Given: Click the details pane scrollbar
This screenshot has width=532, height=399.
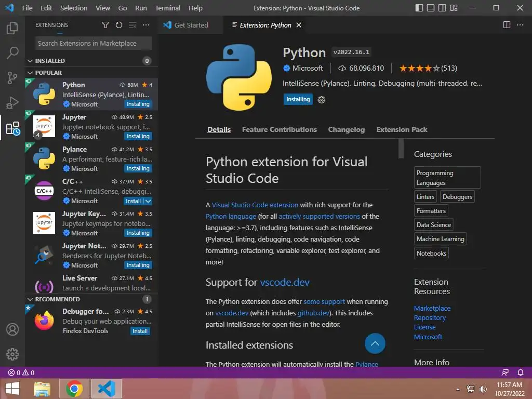Looking at the screenshot, I should click(x=401, y=149).
